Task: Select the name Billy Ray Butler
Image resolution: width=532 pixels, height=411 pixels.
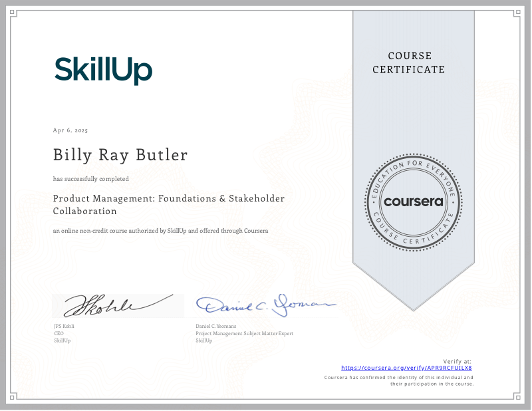Action: point(120,155)
